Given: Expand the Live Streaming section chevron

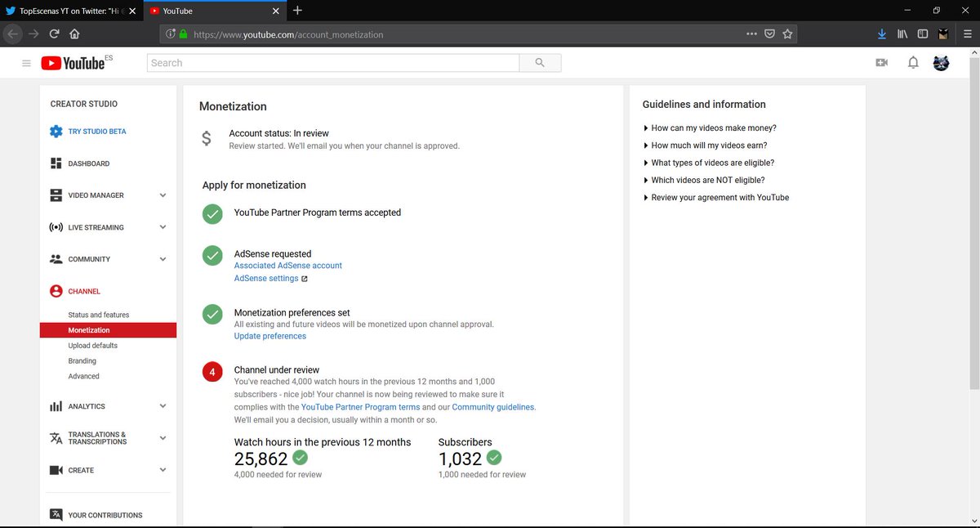Looking at the screenshot, I should (x=163, y=227).
